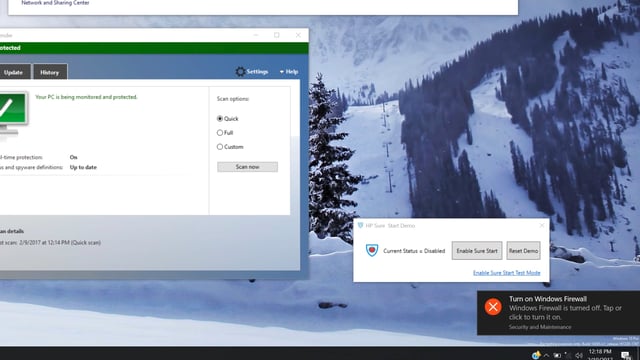
Task: Click 'Your PC is being monitored and protected.' text
Action: click(x=86, y=97)
